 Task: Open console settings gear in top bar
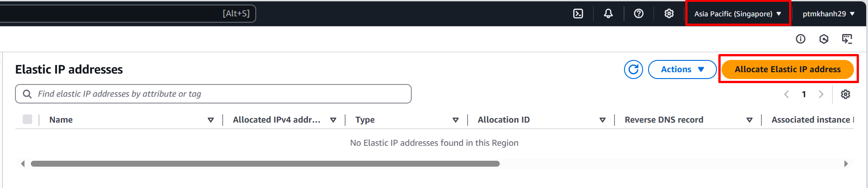tap(669, 14)
